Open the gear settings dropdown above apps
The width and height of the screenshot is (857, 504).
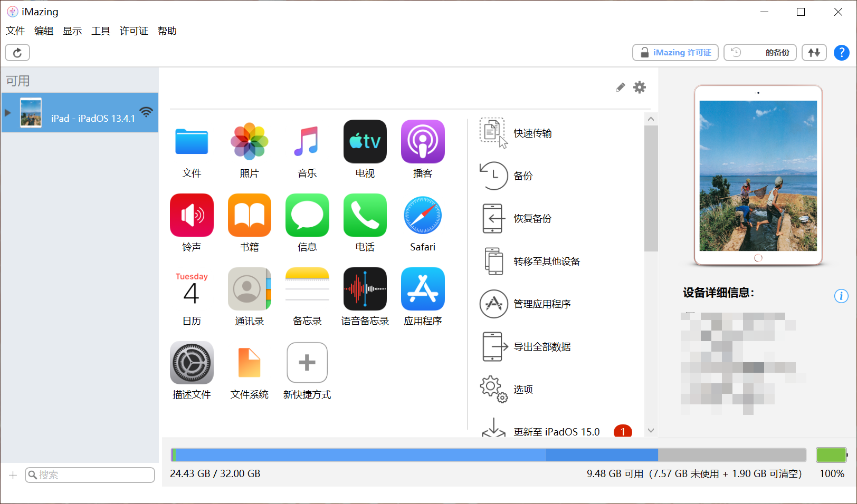(640, 88)
